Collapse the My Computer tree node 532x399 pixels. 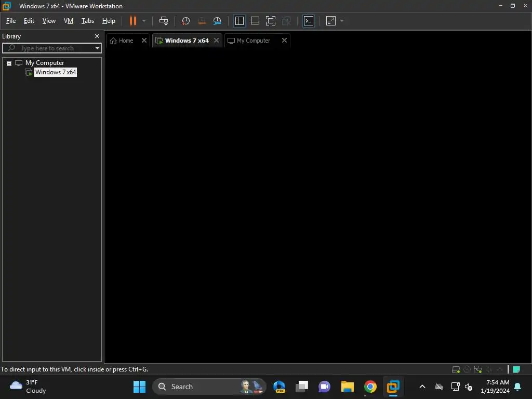(x=9, y=63)
